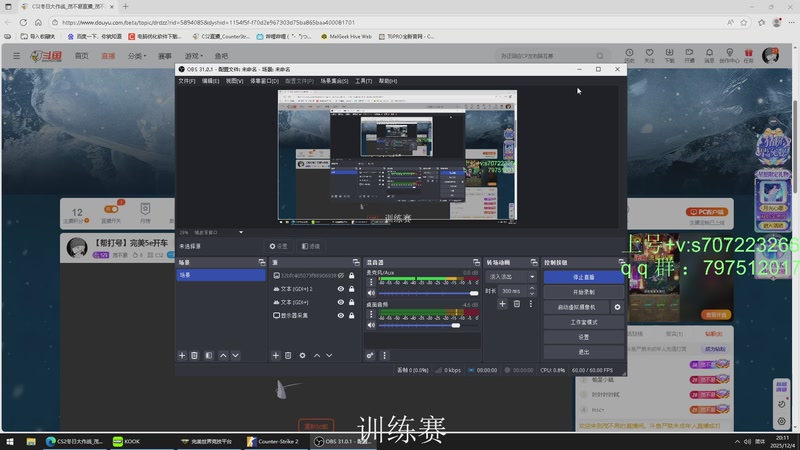Move the scene up with the arrow
The image size is (800, 450).
[x=223, y=355]
